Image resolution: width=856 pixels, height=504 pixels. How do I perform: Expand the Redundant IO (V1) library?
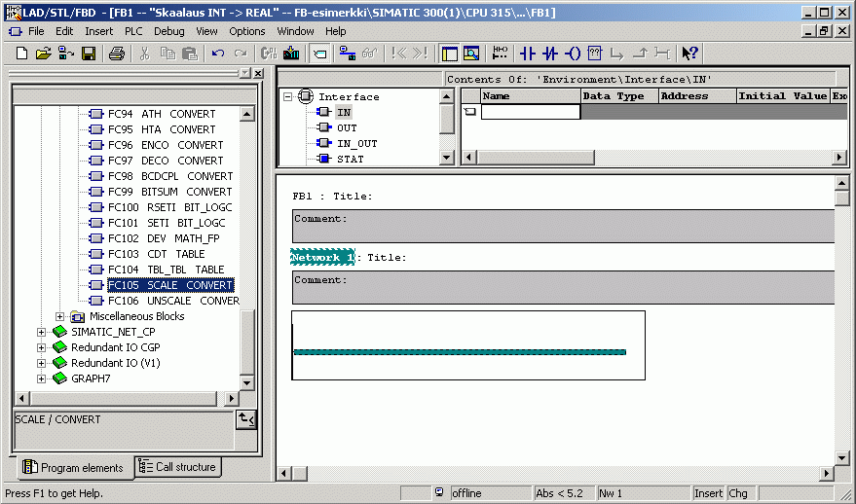tap(41, 363)
